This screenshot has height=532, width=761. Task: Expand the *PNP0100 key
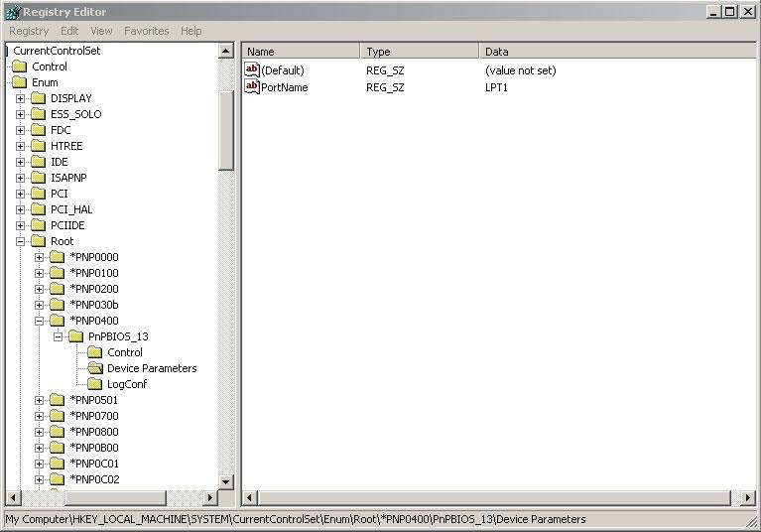[x=40, y=273]
